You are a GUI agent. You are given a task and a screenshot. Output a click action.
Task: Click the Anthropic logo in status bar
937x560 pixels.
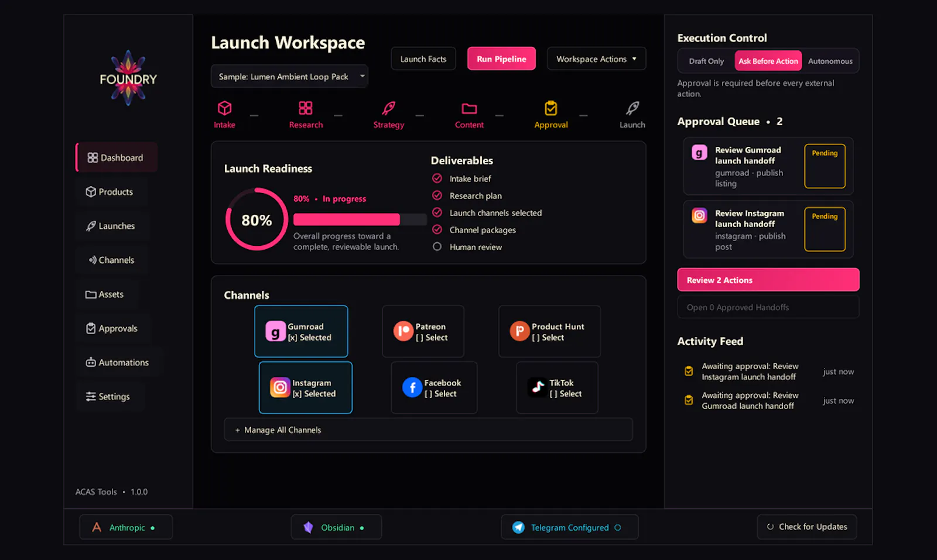click(x=97, y=527)
